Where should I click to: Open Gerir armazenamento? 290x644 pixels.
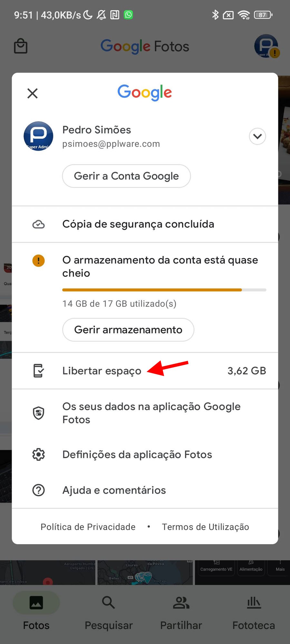(x=128, y=330)
